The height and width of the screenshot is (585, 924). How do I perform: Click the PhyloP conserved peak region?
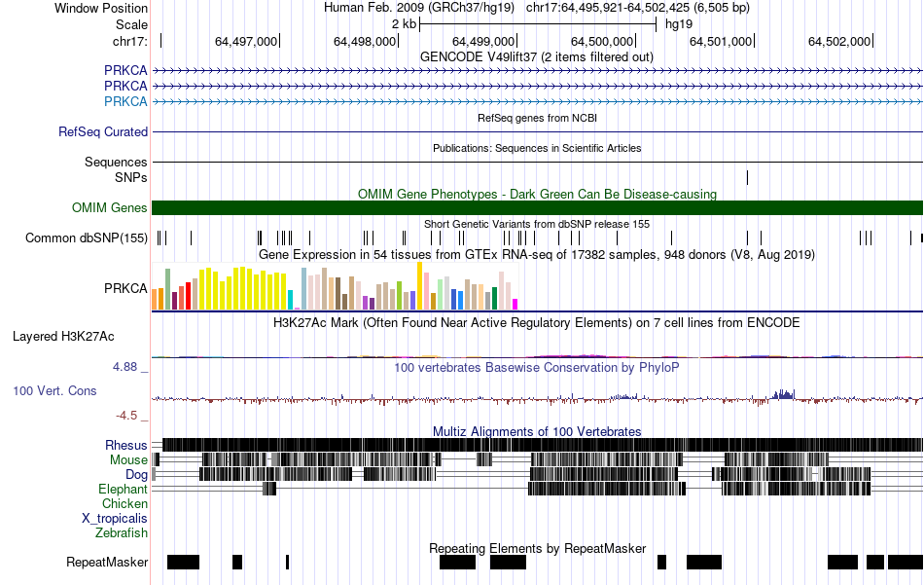pos(783,394)
